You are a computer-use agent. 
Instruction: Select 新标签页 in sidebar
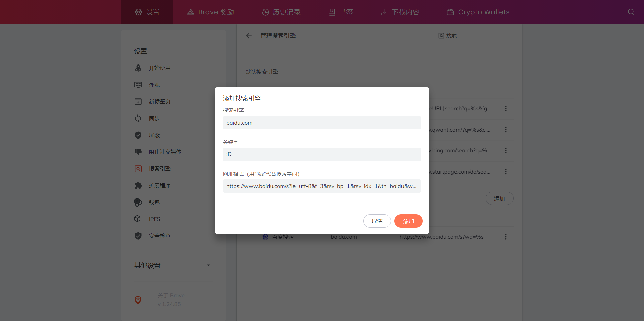click(160, 101)
